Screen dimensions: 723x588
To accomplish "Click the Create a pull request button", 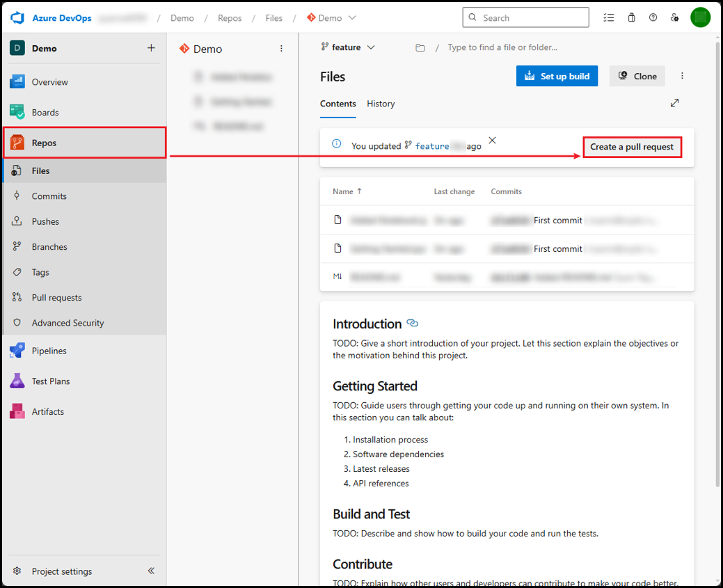I will [632, 147].
